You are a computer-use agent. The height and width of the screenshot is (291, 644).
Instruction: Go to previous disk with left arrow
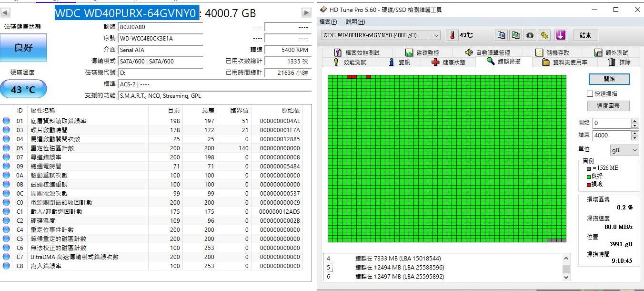tap(5, 13)
